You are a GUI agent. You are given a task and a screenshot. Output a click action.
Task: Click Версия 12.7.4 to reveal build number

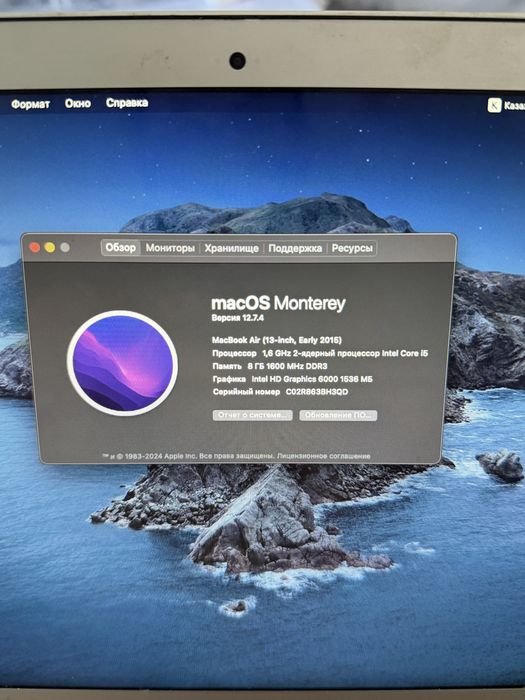238,318
